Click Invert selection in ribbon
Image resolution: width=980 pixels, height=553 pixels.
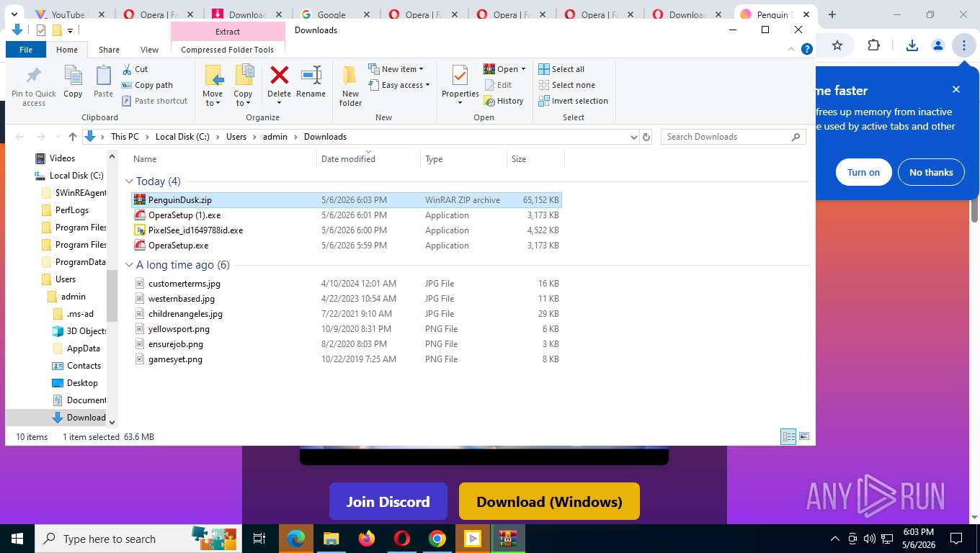574,101
